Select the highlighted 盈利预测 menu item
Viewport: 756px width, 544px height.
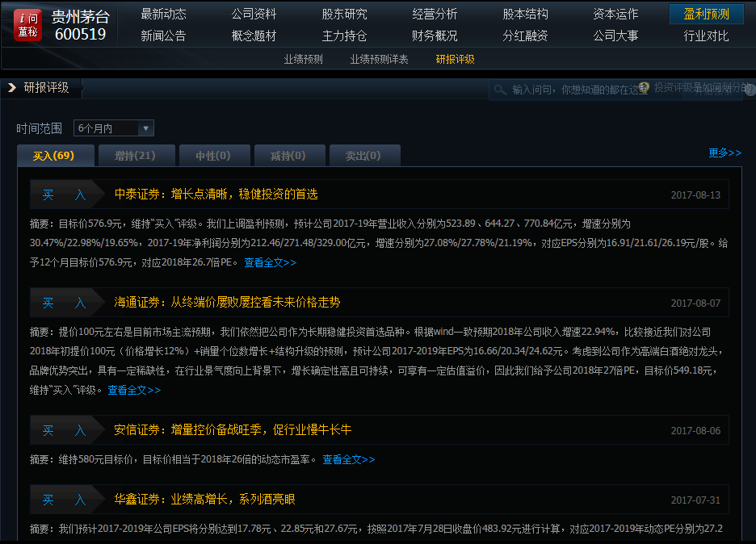[x=707, y=14]
